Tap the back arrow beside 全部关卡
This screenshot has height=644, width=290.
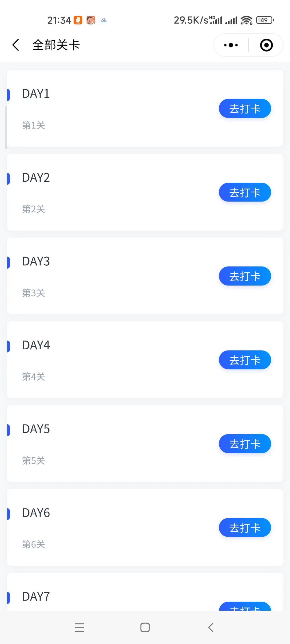coord(16,45)
